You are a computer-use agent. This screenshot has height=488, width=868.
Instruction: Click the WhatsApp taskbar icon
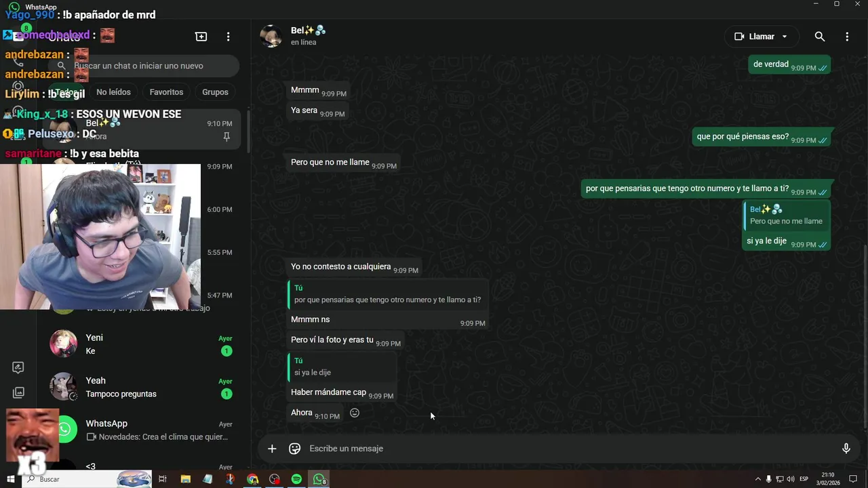(319, 479)
